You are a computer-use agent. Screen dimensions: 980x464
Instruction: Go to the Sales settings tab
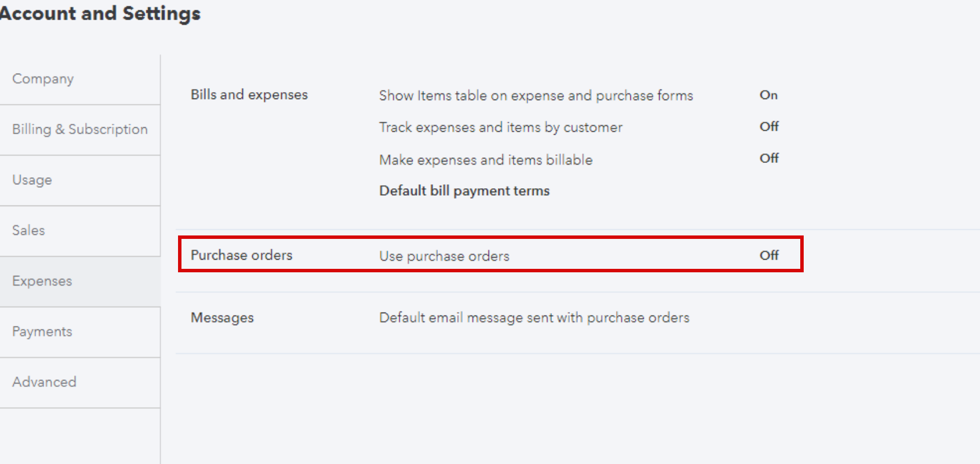(x=80, y=231)
